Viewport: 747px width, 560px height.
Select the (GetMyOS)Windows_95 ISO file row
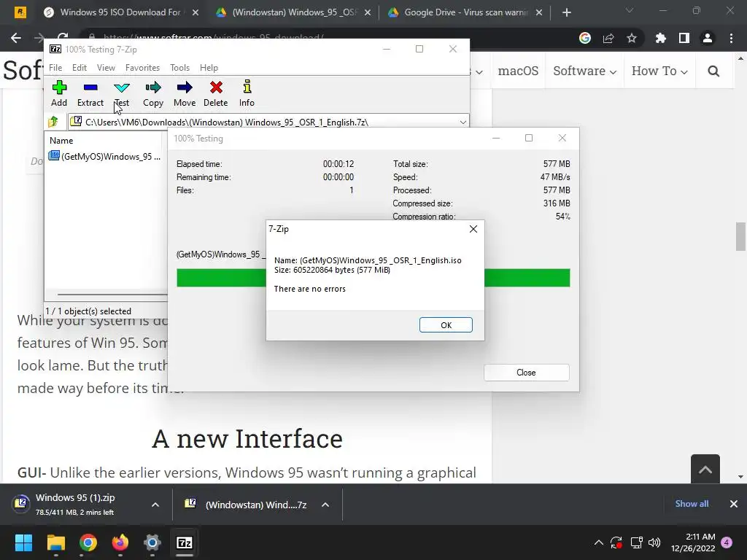tap(105, 156)
